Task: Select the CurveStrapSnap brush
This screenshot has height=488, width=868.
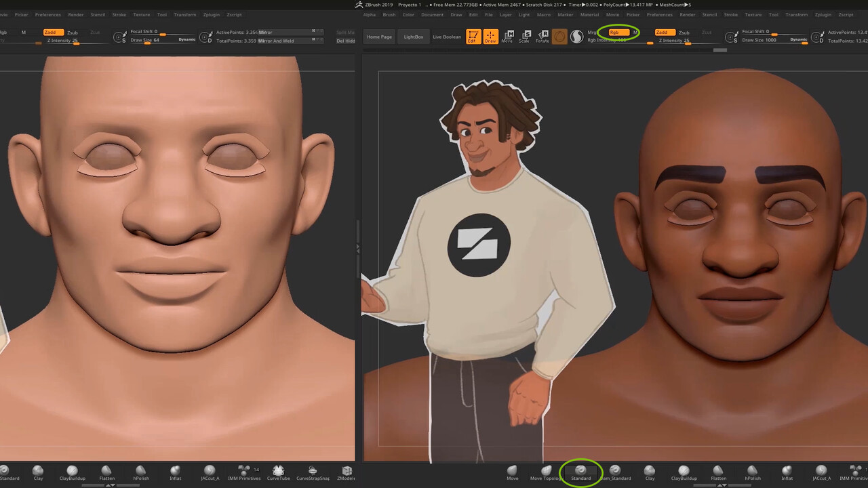Action: click(x=313, y=473)
